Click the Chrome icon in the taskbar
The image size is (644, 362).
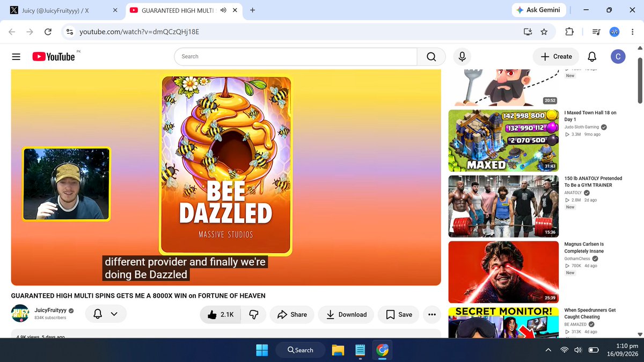pos(382,350)
